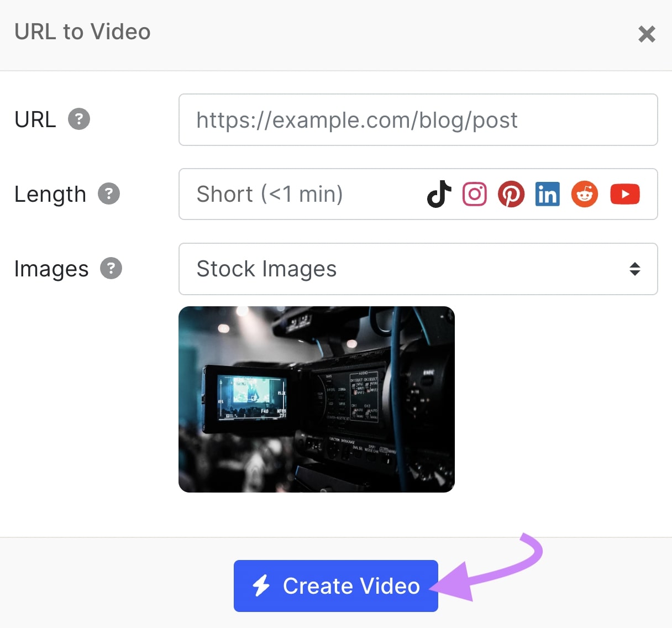Screen dimensions: 672x628
Task: Select the Pinterest platform icon
Action: point(511,194)
